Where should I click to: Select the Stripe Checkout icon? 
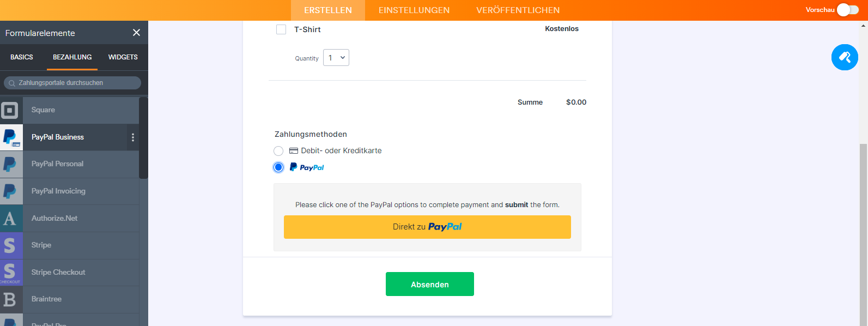tap(10, 273)
